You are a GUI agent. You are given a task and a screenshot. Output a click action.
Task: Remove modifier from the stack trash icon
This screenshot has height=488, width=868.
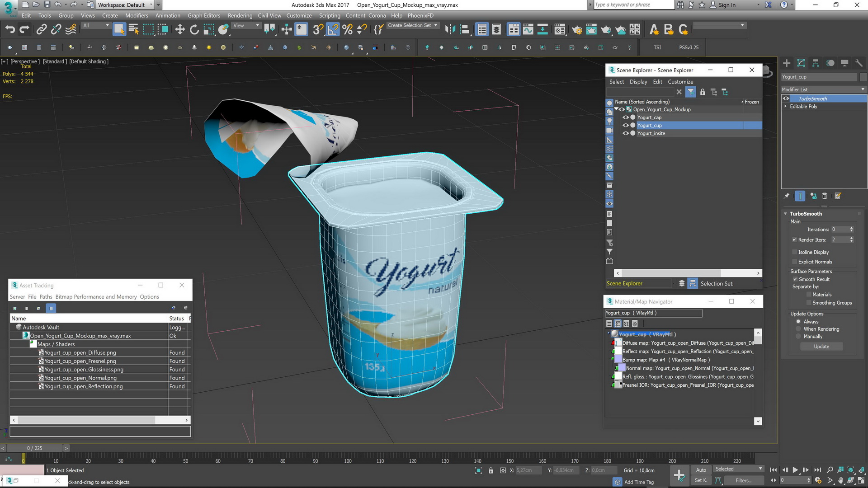825,196
